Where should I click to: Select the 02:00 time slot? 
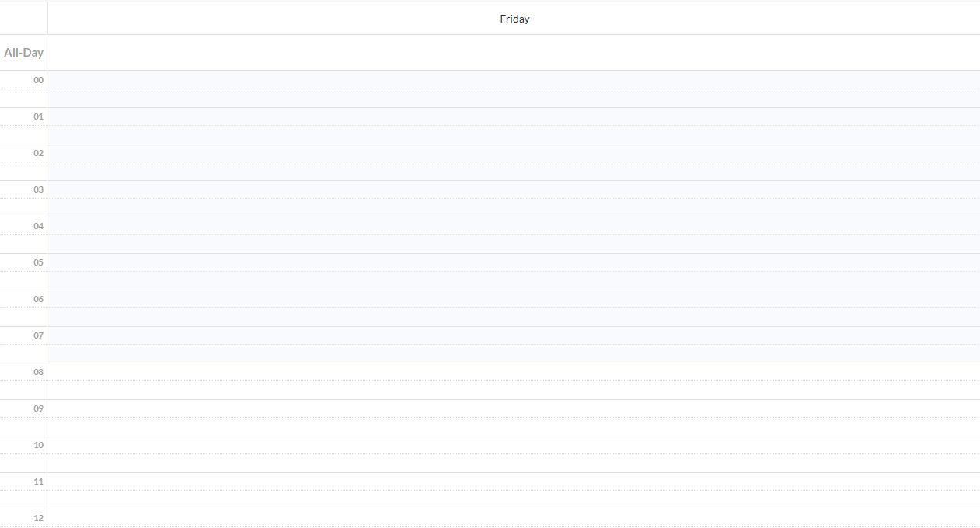click(x=514, y=153)
